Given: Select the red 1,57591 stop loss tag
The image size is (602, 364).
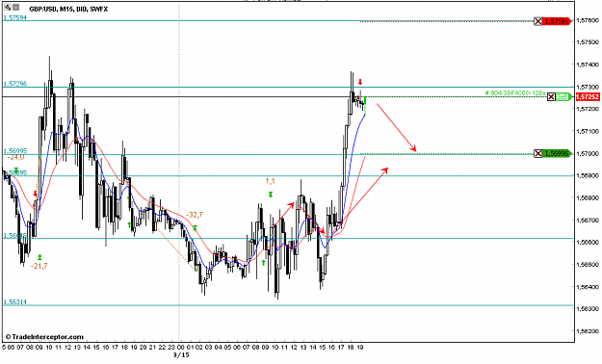Looking at the screenshot, I should coord(557,21).
